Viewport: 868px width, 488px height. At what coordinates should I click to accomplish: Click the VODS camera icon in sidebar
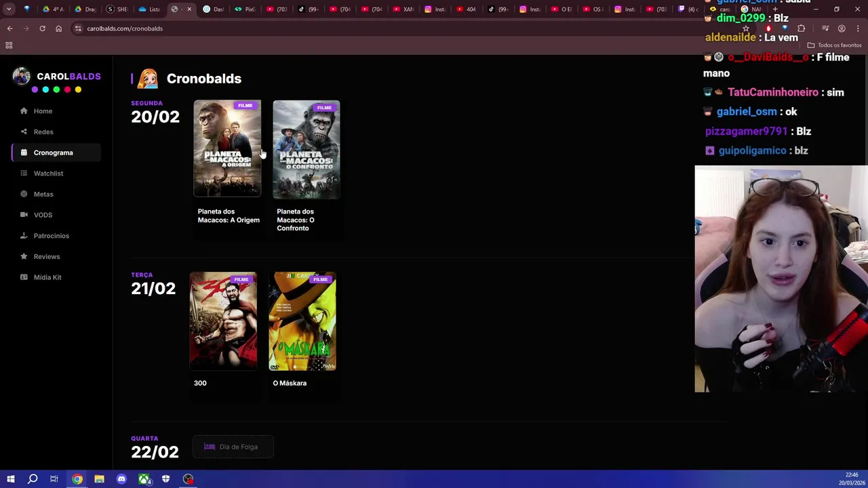pyautogui.click(x=24, y=215)
